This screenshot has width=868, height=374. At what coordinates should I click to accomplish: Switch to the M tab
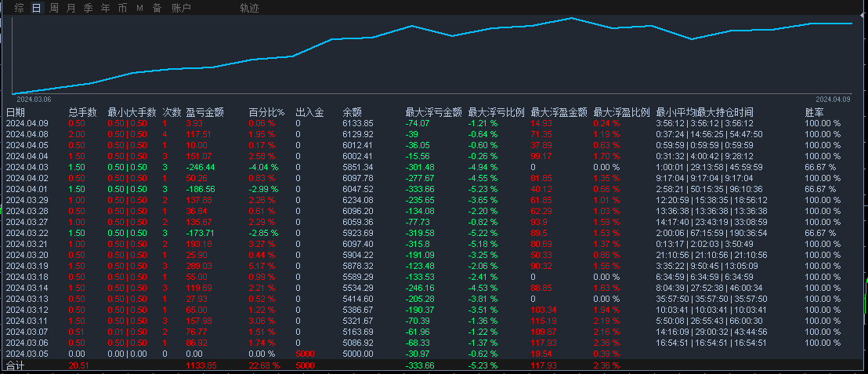coord(139,8)
